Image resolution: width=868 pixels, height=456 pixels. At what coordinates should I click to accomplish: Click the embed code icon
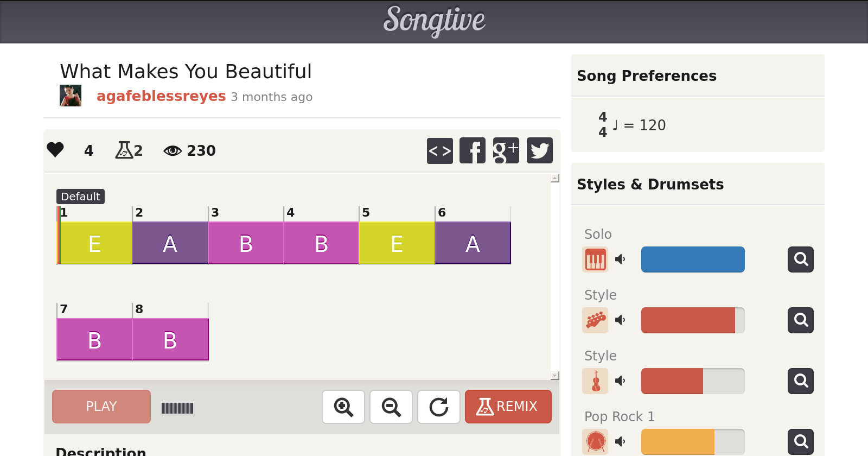[x=439, y=150]
